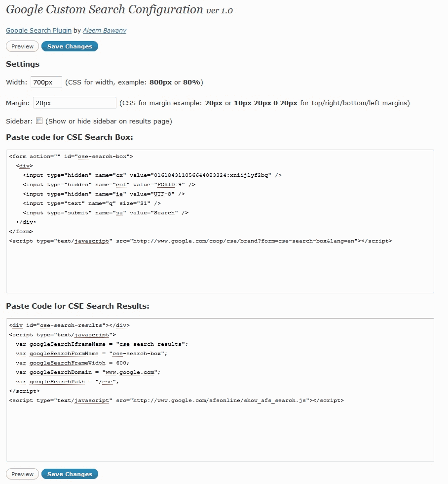This screenshot has width=448, height=484.
Task: Click the brand?form script src line
Action: [200, 241]
